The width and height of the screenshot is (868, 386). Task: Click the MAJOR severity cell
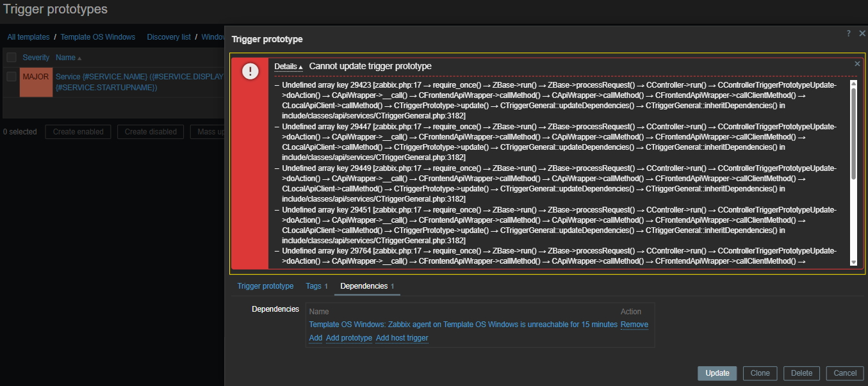[36, 82]
